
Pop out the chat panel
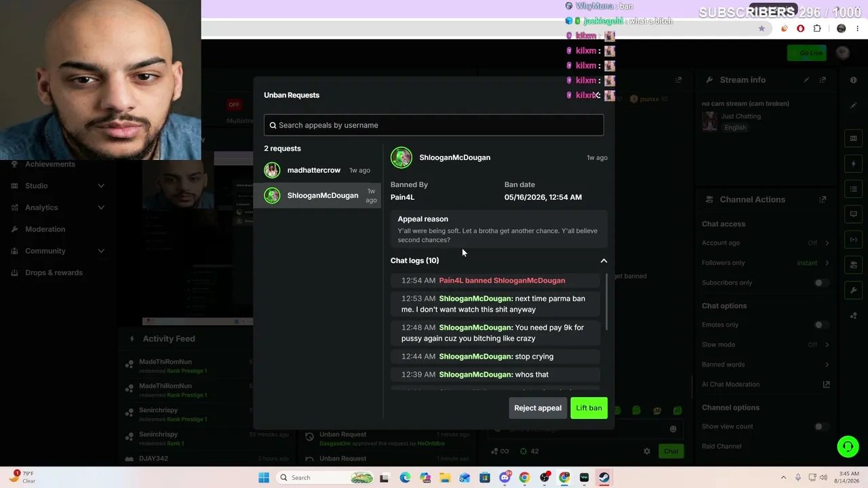(678, 80)
